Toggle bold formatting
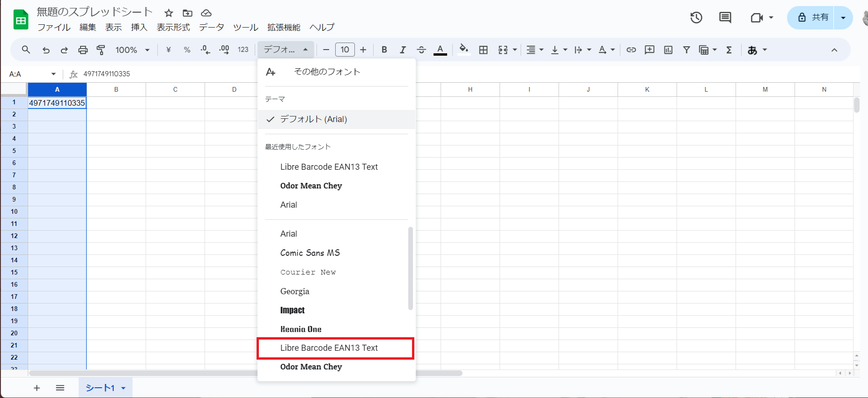This screenshot has width=868, height=398. (384, 50)
